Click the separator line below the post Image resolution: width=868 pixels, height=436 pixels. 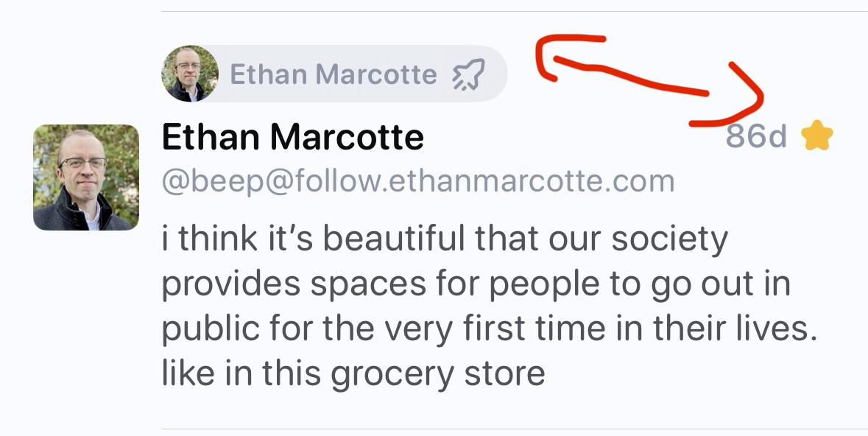[514, 429]
